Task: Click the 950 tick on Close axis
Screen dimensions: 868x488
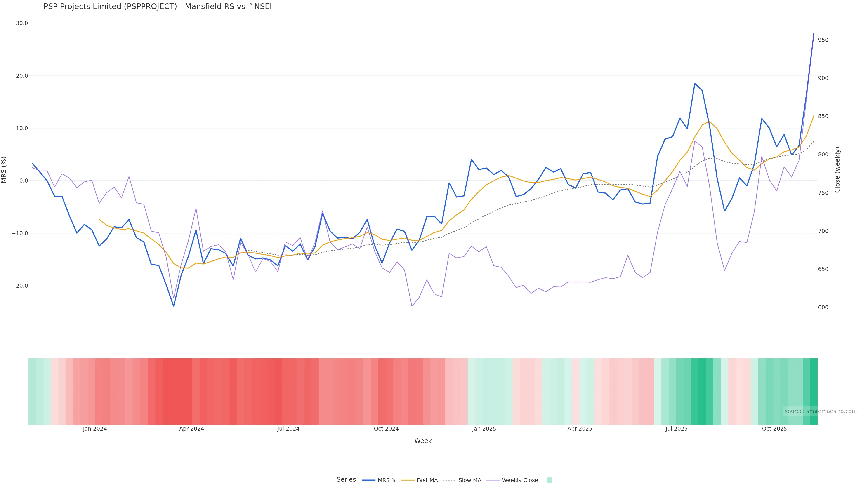Action: [x=823, y=40]
